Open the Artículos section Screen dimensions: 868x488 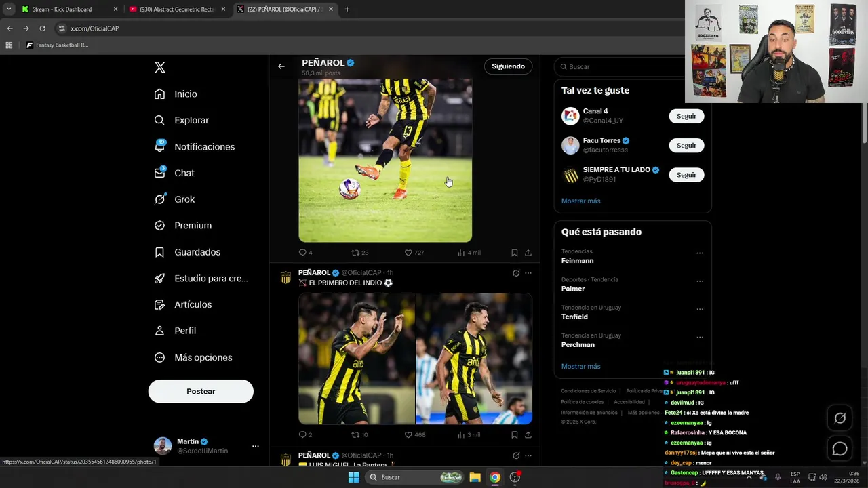point(182,304)
